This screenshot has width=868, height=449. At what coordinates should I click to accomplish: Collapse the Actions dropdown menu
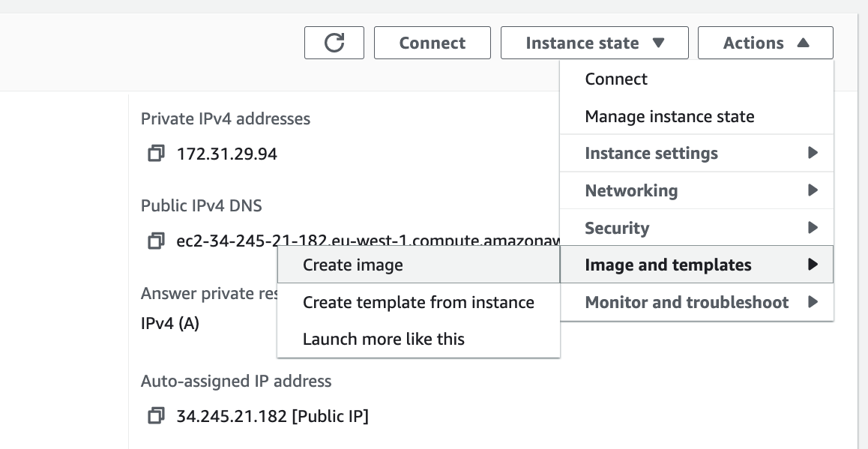(x=765, y=43)
